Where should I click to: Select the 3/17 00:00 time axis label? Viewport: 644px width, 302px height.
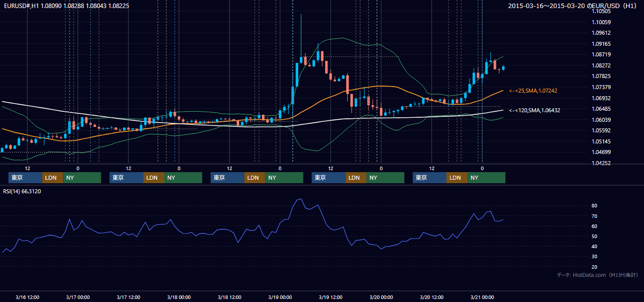78,297
